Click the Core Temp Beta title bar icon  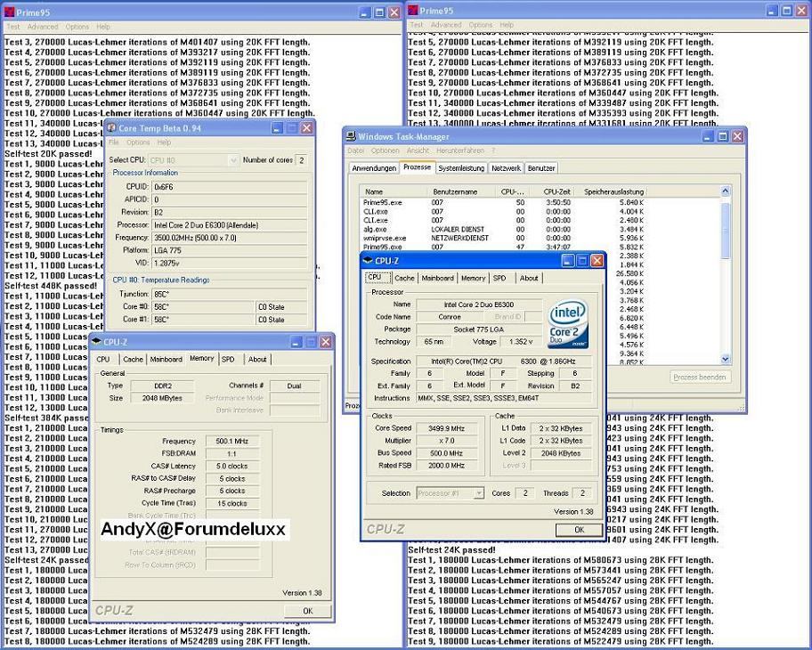point(111,127)
